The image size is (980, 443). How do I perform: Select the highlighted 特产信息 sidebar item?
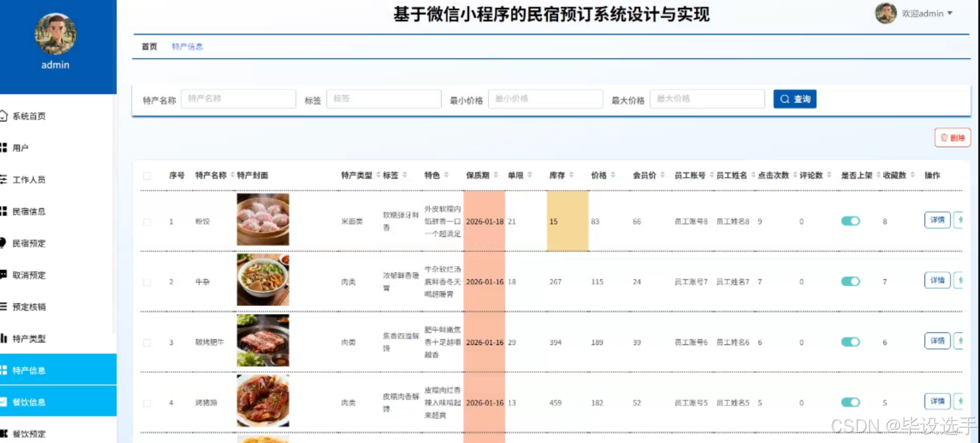coord(58,370)
